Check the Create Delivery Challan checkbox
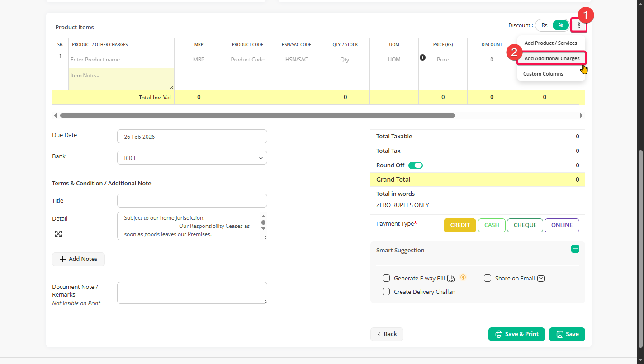The width and height of the screenshot is (644, 364). [x=386, y=292]
